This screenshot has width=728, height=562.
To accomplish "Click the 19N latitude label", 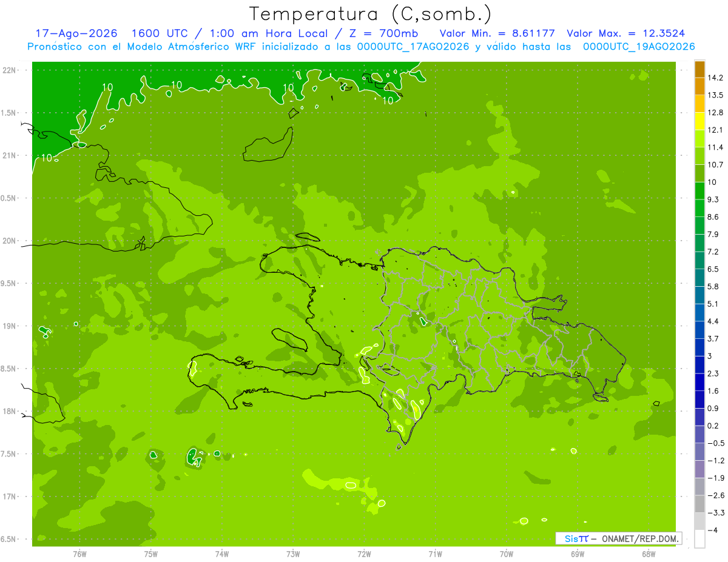I will [x=9, y=326].
